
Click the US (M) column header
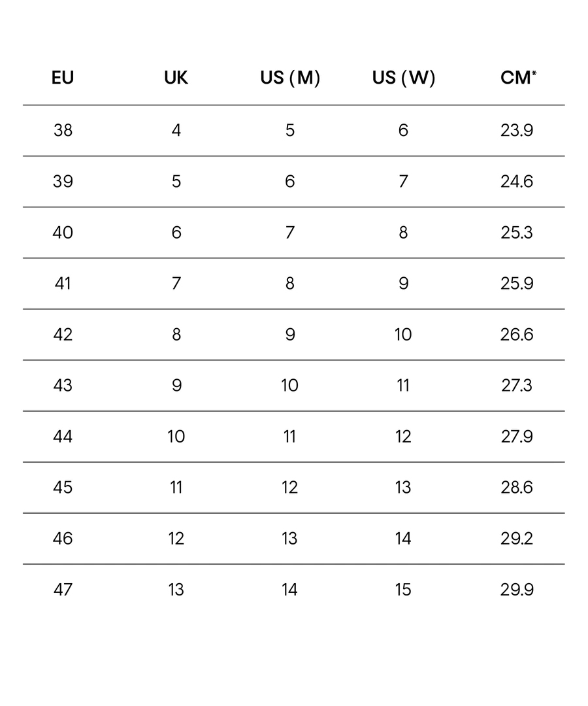[290, 78]
